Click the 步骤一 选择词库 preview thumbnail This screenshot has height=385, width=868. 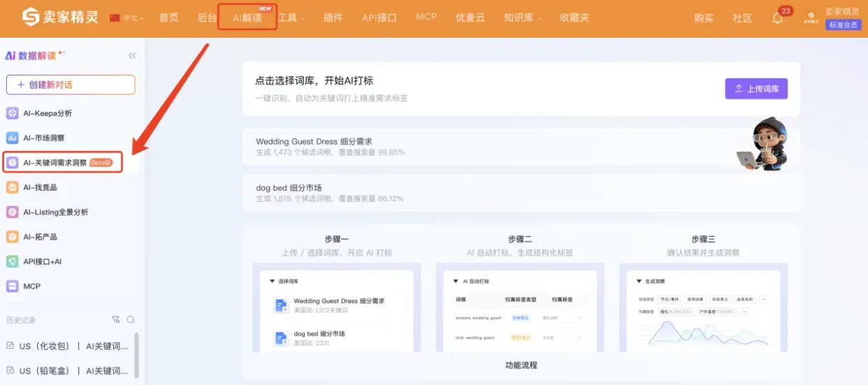337,307
